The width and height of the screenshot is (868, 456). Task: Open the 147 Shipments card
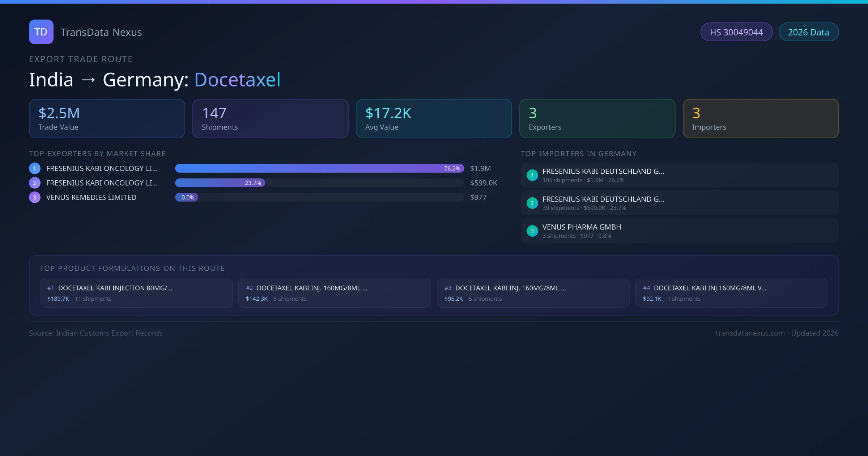click(x=270, y=118)
